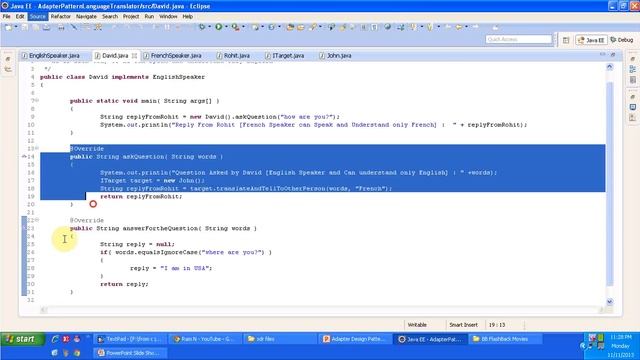This screenshot has width=640, height=360.
Task: Click the Windows start button
Action: coord(22,339)
